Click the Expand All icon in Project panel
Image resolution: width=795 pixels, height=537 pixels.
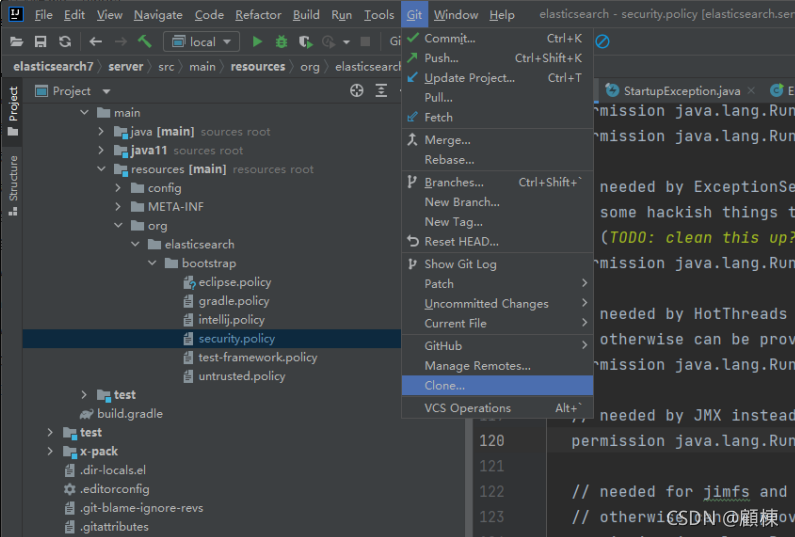tap(381, 91)
